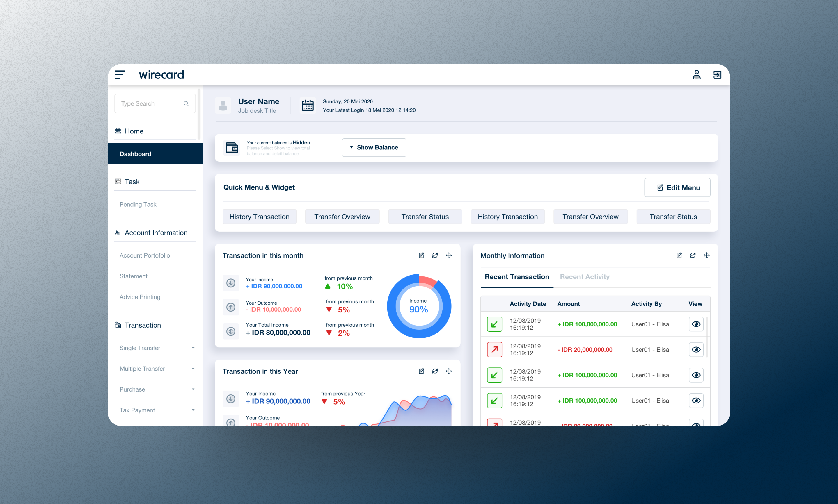Click move icon on Transaction in this Year

tap(449, 371)
